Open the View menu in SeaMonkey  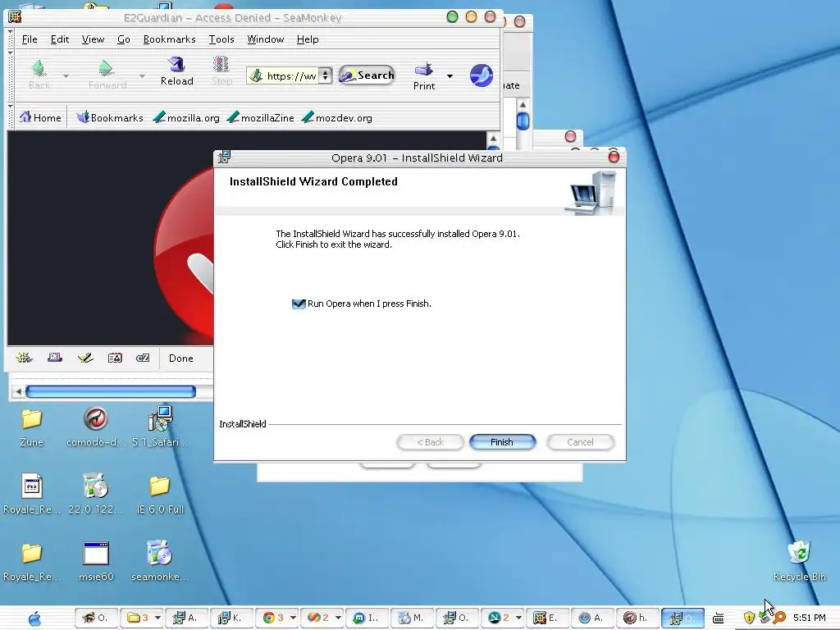[93, 39]
